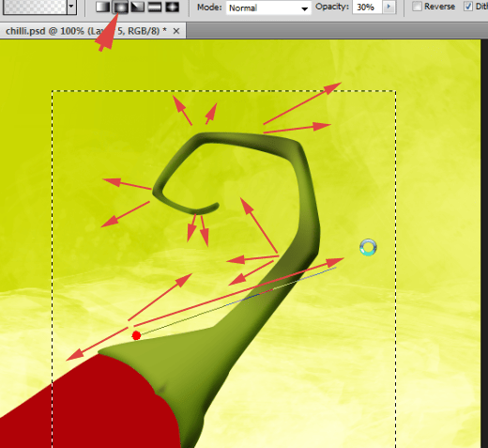Select the Radial Gradient icon

click(120, 7)
